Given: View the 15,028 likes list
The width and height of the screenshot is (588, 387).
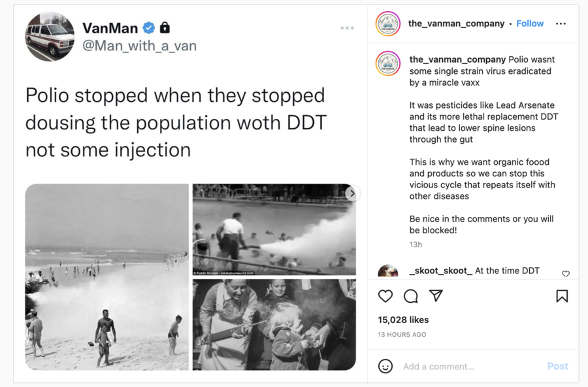Looking at the screenshot, I should click(x=403, y=320).
